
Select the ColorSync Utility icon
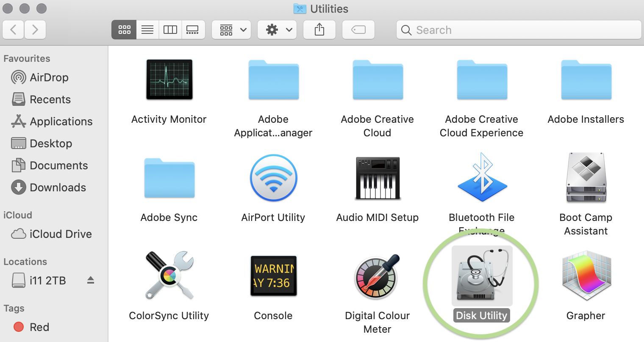pyautogui.click(x=169, y=276)
